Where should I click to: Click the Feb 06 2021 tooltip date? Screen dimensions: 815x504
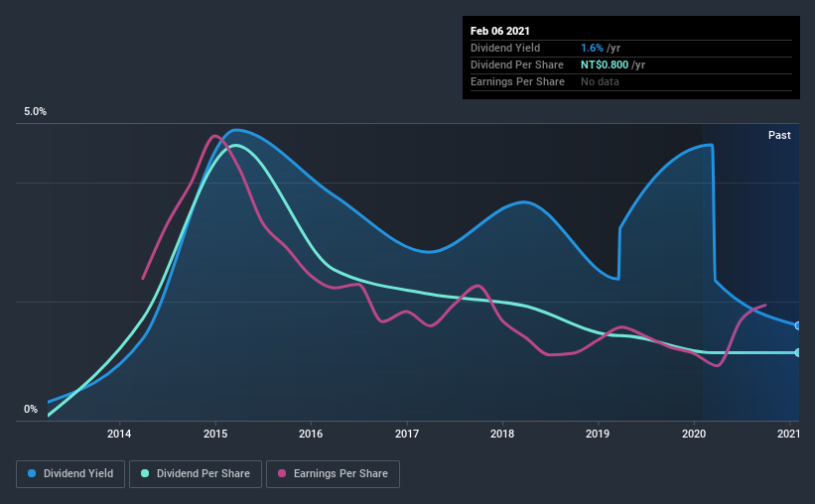click(x=500, y=31)
